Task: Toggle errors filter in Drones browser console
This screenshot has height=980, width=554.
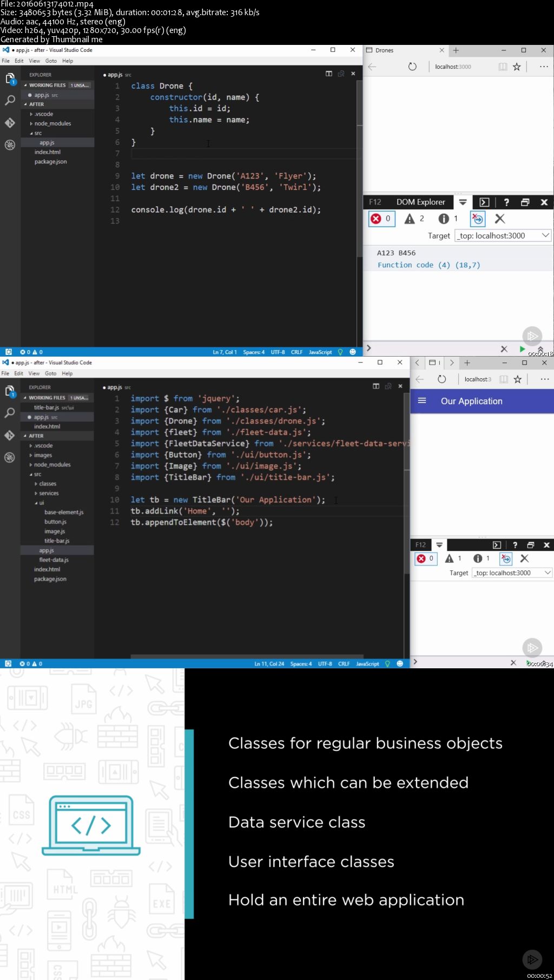Action: tap(381, 219)
